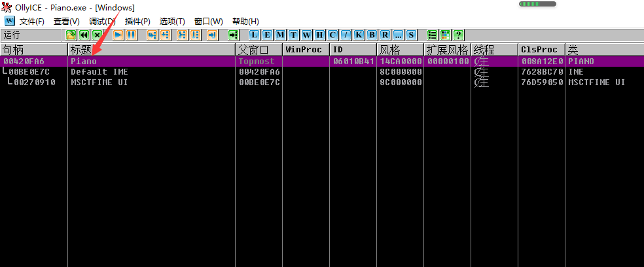Open the 调试(D) menu

point(102,22)
